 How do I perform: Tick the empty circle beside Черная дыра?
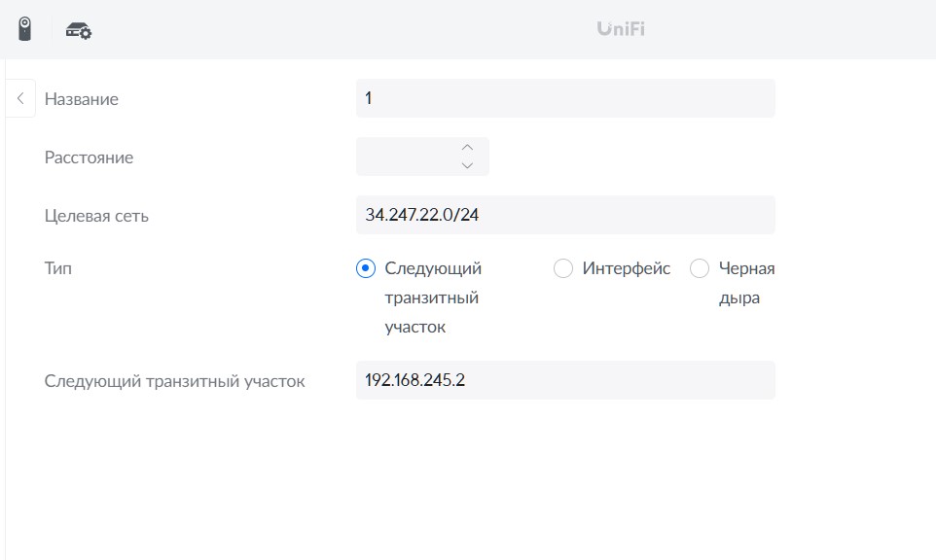point(700,268)
